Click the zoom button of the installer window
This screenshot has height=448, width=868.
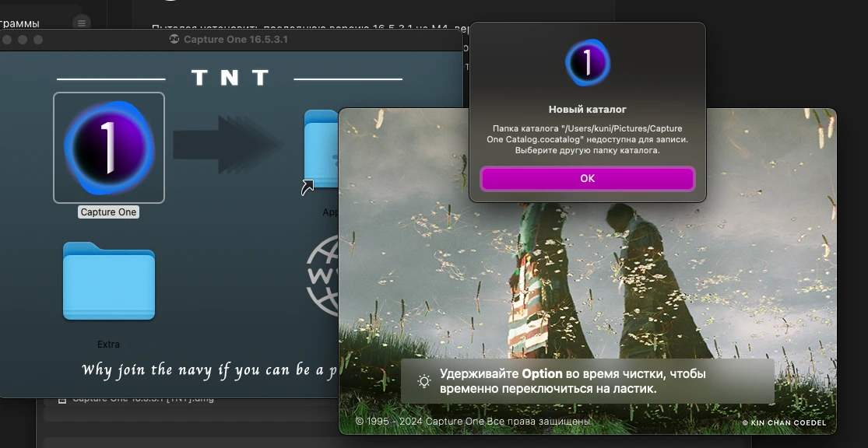pos(38,40)
